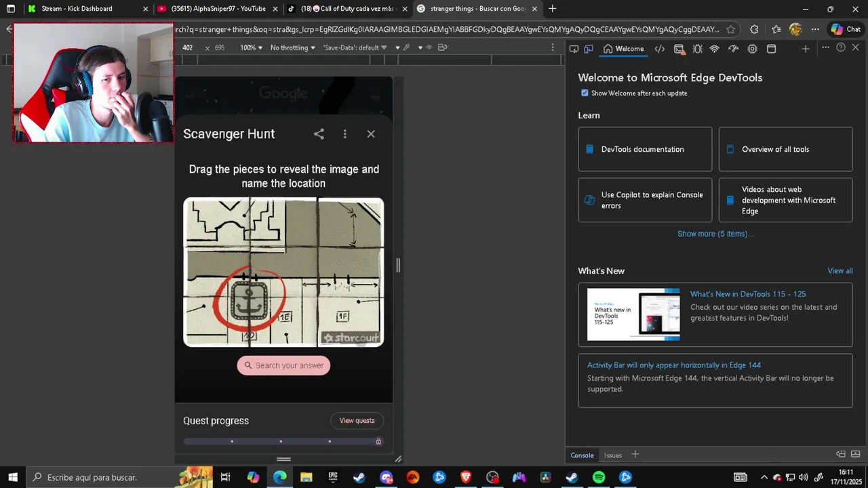868x488 pixels.
Task: Click View all in What's New
Action: [x=840, y=271]
